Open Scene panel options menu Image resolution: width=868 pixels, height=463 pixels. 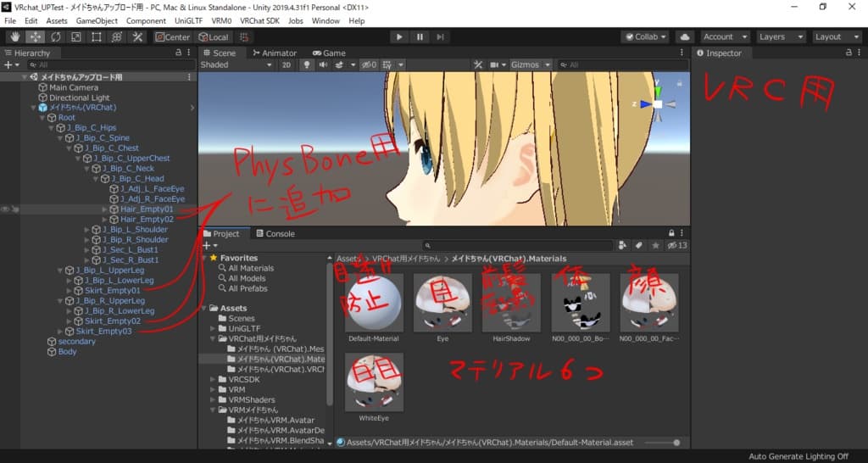(682, 53)
